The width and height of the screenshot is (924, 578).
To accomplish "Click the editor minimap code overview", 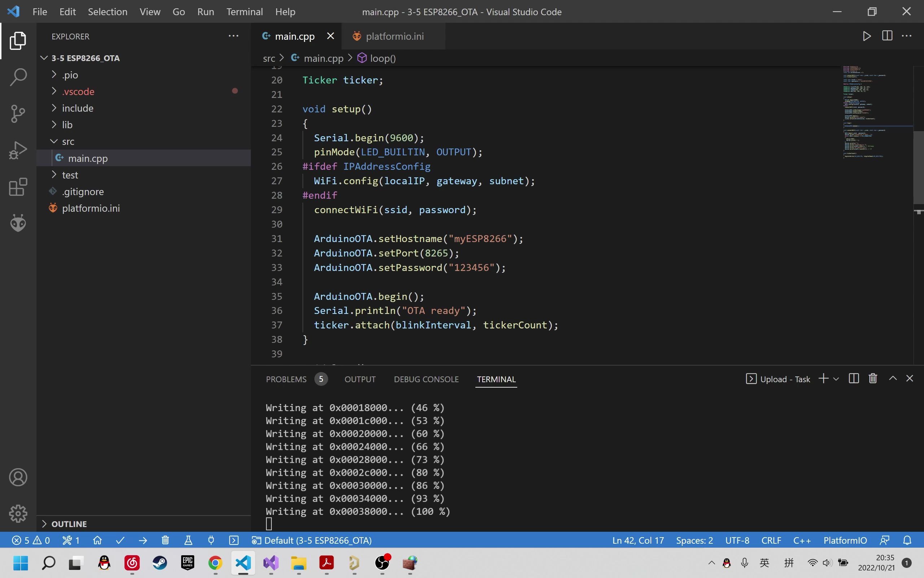I will 877,113.
